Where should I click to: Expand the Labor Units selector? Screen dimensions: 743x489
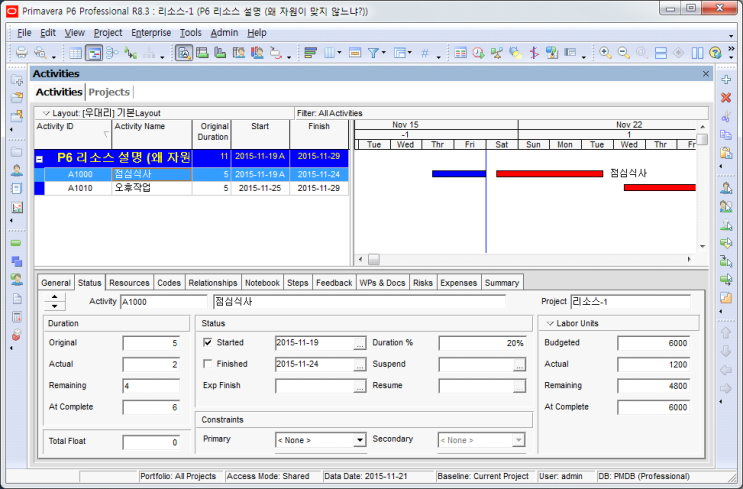coord(550,323)
